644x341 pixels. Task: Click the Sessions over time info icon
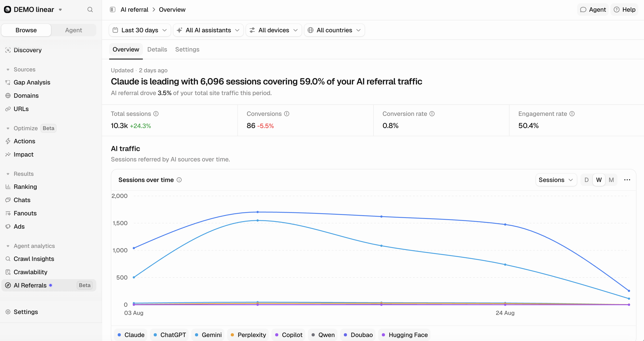coord(179,180)
